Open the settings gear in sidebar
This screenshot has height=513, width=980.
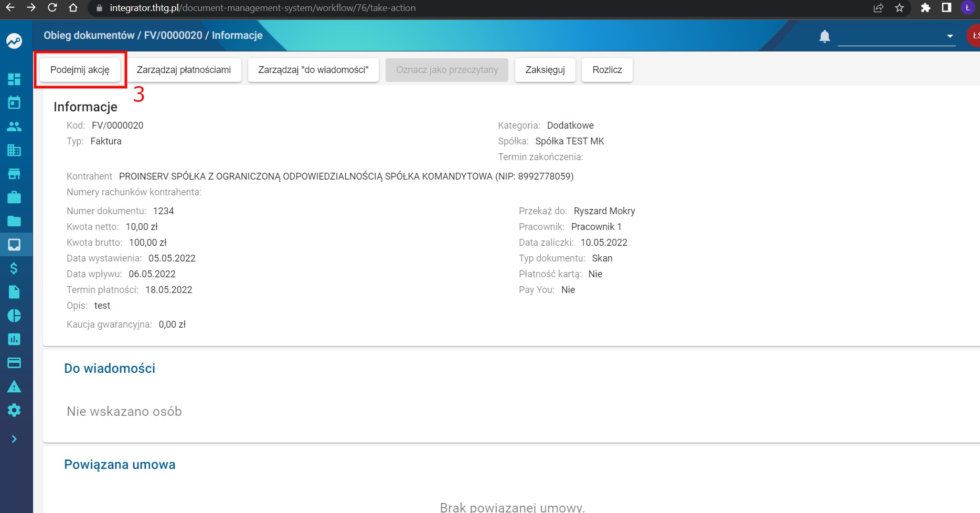(14, 410)
